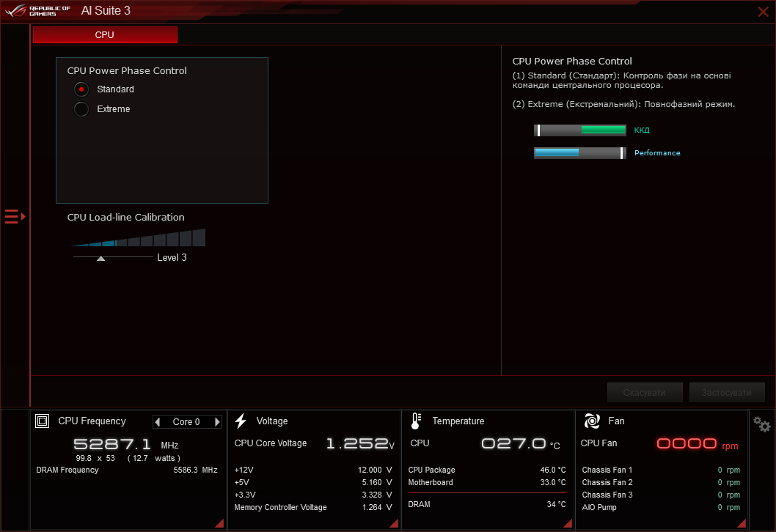The image size is (776, 532).
Task: Click the CPU Frequency panel icon
Action: point(42,421)
